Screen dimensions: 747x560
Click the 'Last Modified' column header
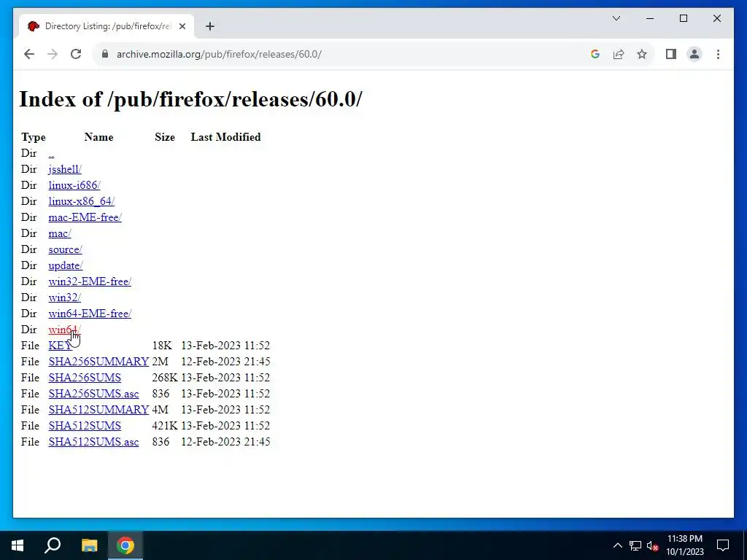[x=226, y=137]
